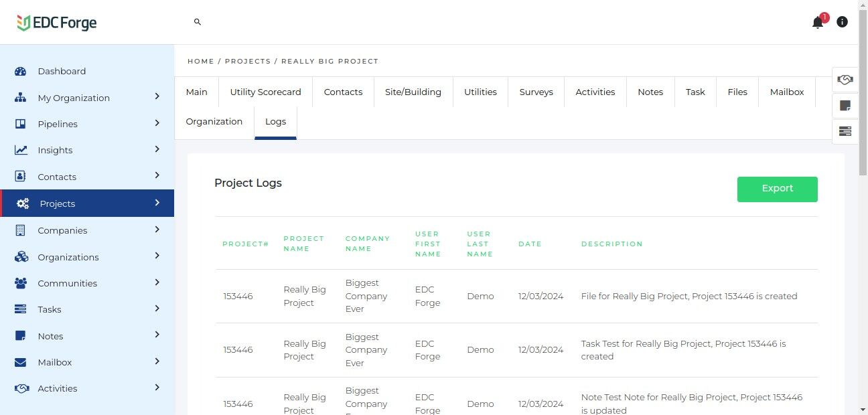Sort by the DATE column header
Viewport: 868px width, 415px height.
tap(530, 244)
